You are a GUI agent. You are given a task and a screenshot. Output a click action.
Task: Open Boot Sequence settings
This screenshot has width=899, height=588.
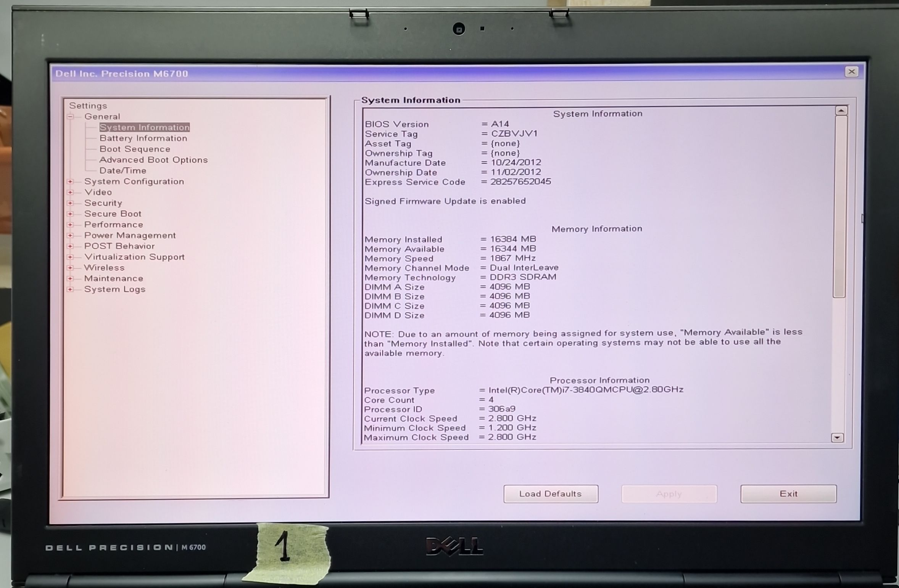point(135,149)
